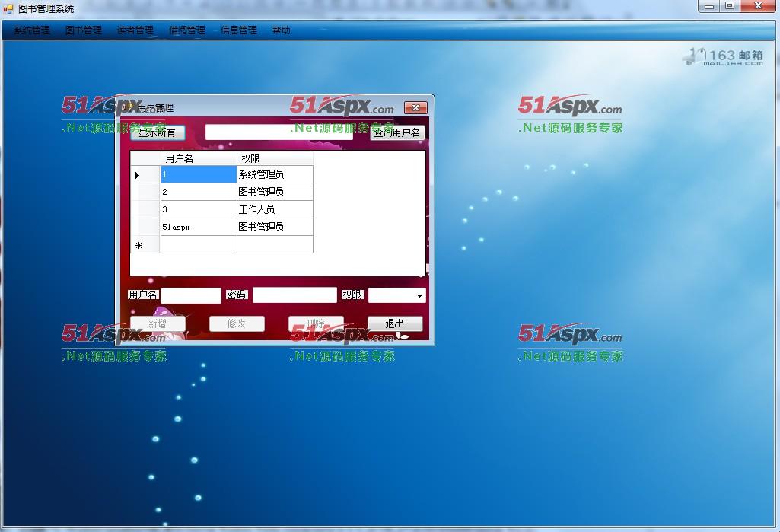780x532 pixels.
Task: Close the 用户管理 dialog
Action: point(415,107)
